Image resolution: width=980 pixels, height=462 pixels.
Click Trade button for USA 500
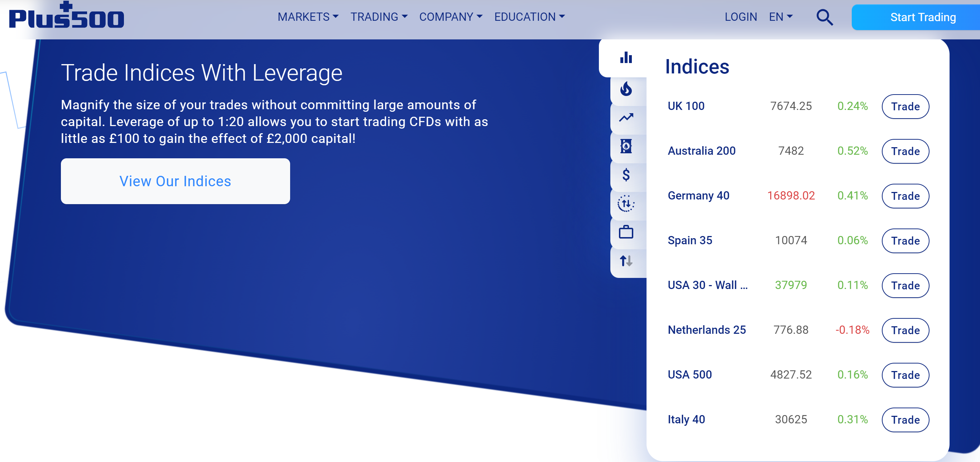(x=905, y=375)
